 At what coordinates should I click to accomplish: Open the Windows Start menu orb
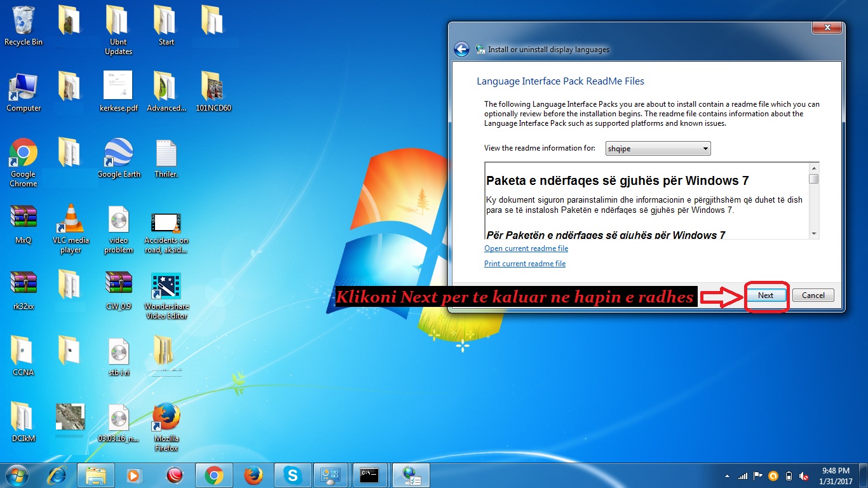coord(17,475)
